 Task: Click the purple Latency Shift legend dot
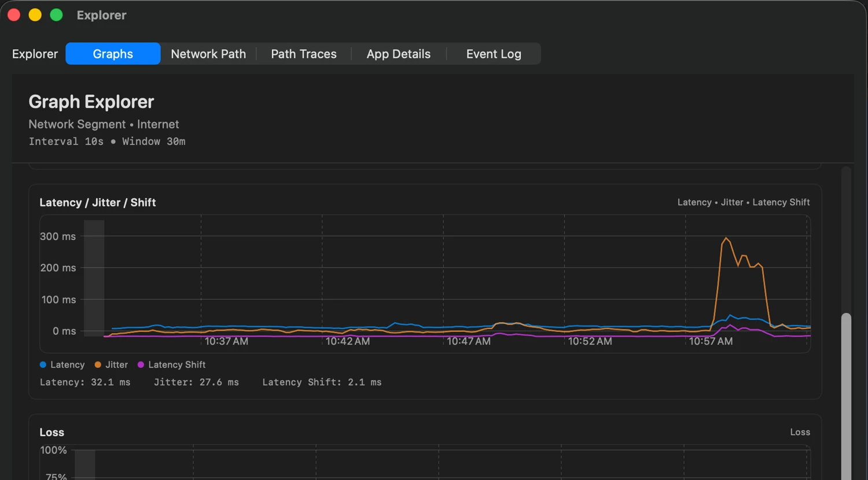point(141,365)
